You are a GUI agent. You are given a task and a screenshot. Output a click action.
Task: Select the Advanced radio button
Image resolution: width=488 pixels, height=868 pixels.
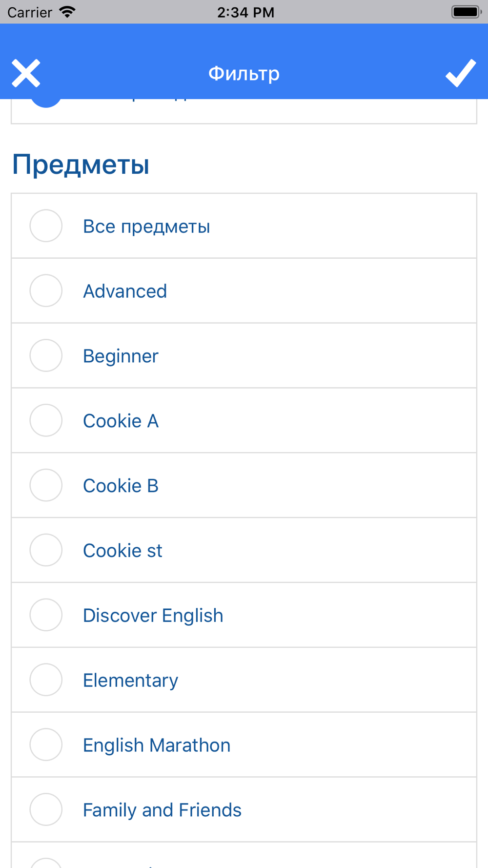click(46, 290)
